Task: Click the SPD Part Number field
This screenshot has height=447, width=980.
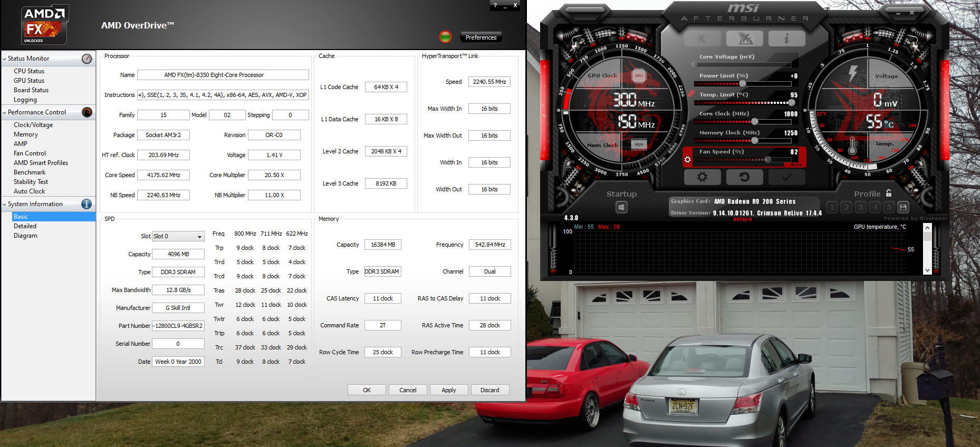Action: coord(178,326)
